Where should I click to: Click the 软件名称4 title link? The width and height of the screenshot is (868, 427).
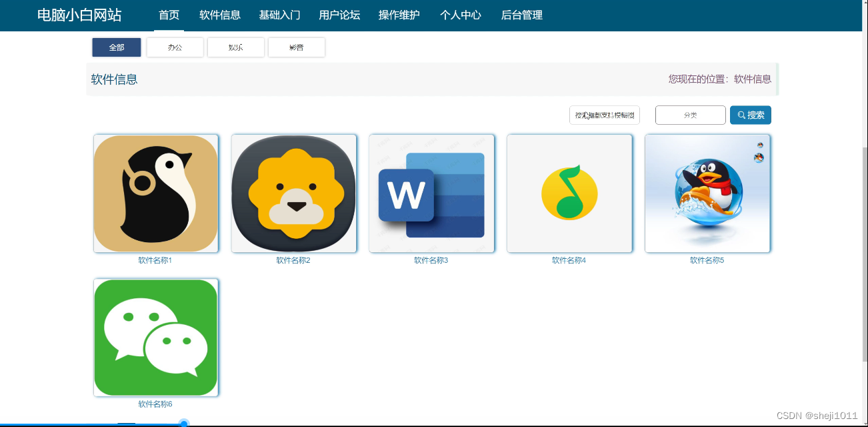coord(569,260)
